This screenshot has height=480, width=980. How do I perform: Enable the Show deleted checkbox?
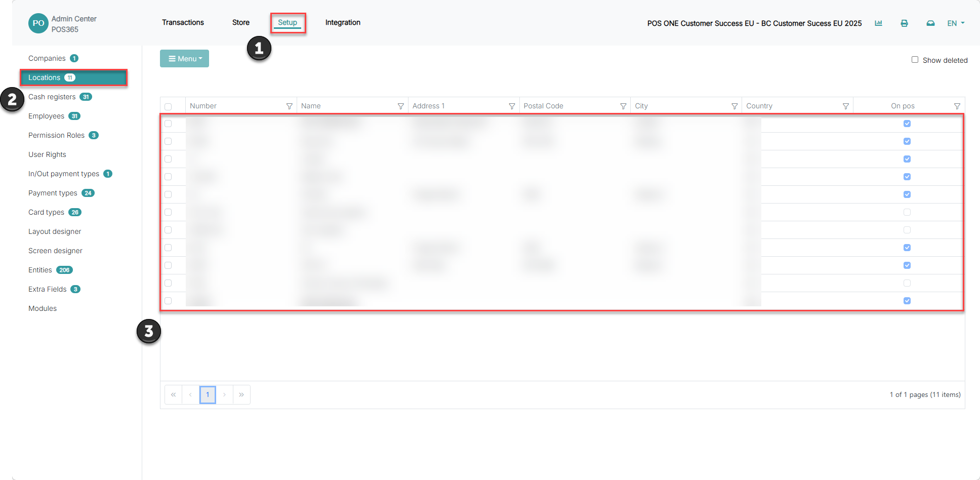(x=915, y=60)
